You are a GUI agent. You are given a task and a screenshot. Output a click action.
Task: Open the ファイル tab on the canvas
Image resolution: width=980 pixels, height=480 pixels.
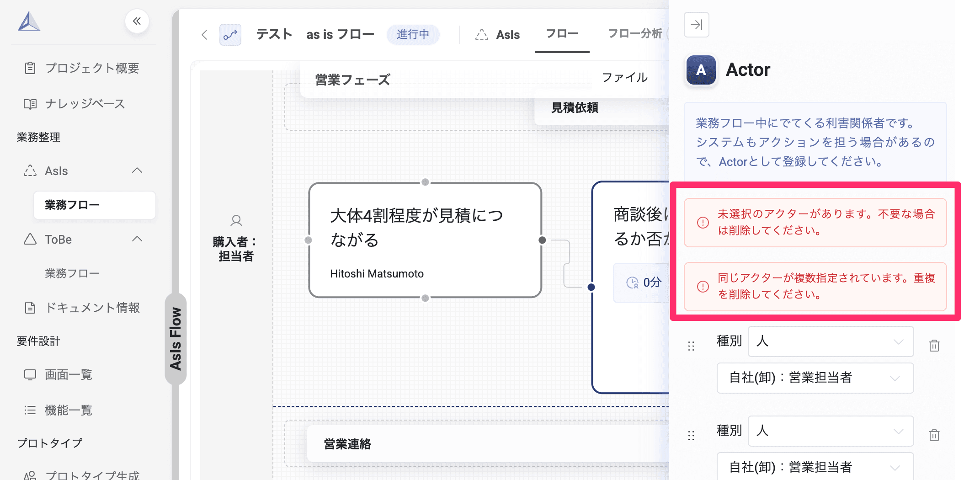coord(626,77)
